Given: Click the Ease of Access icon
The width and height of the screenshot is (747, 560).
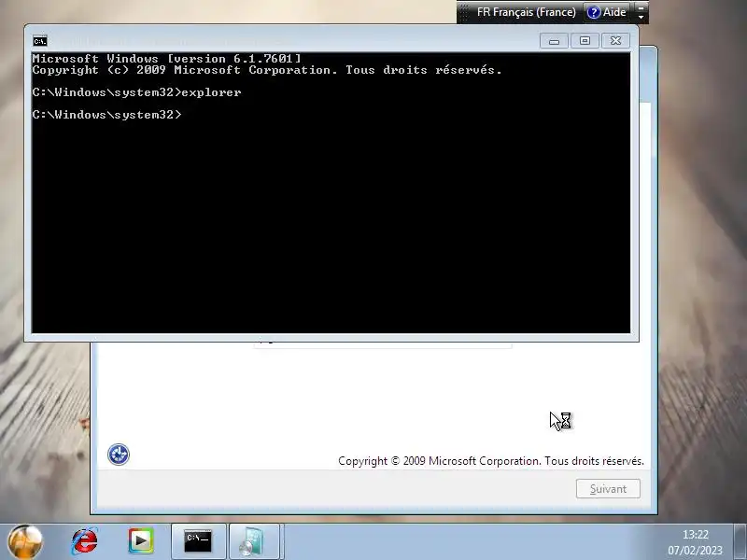Looking at the screenshot, I should [x=119, y=455].
